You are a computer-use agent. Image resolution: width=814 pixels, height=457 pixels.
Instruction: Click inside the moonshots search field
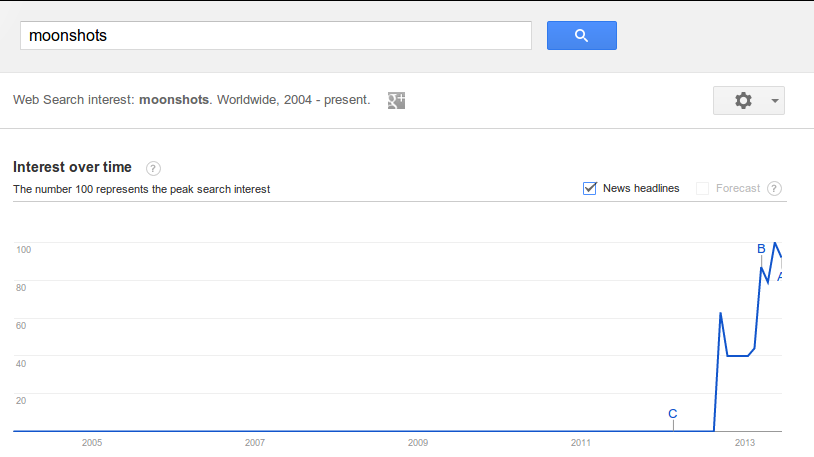pyautogui.click(x=276, y=35)
